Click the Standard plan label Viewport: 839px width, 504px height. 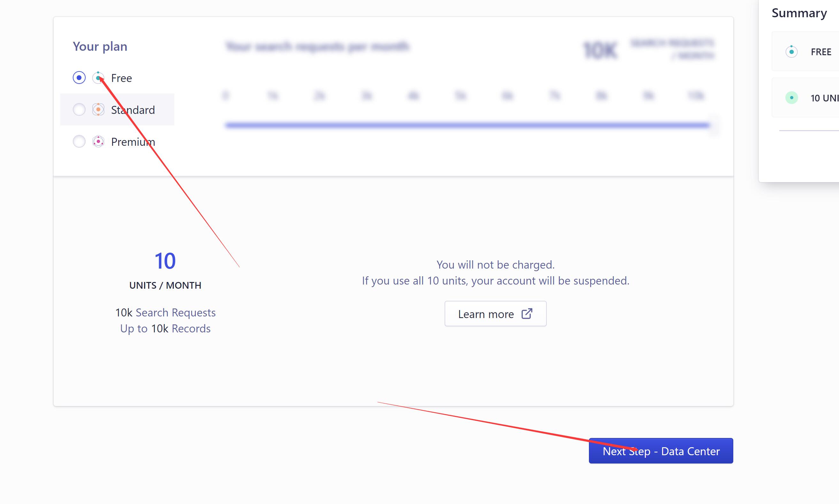pyautogui.click(x=133, y=110)
